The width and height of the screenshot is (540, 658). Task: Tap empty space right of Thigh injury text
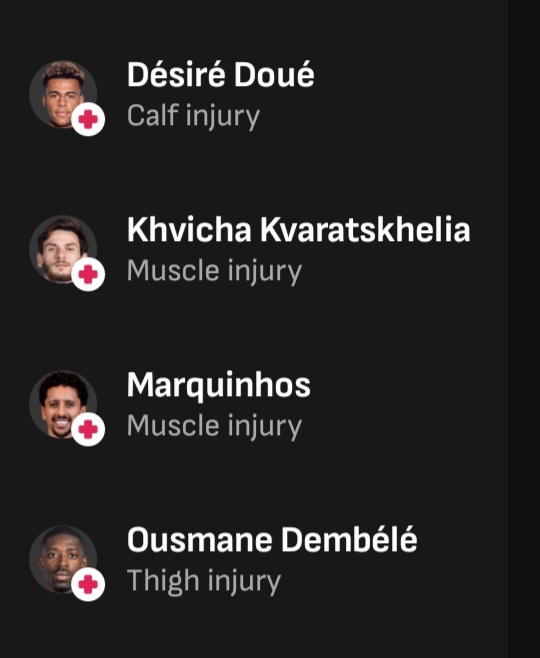click(390, 582)
